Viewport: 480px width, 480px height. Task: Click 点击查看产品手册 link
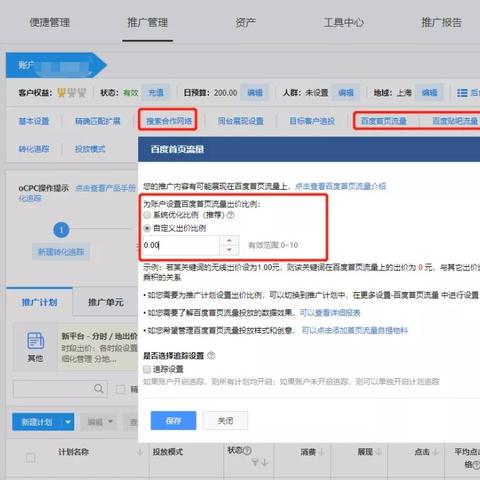(105, 188)
